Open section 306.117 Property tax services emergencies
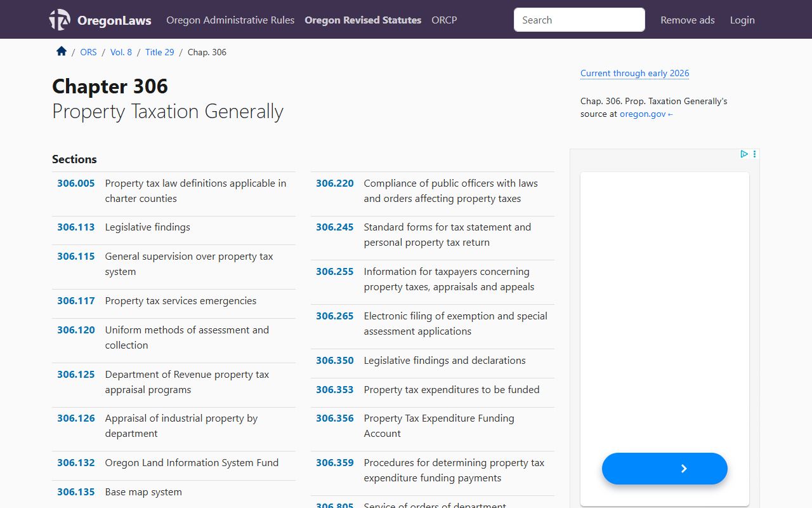Screen dimensions: 812x508 point(76,301)
